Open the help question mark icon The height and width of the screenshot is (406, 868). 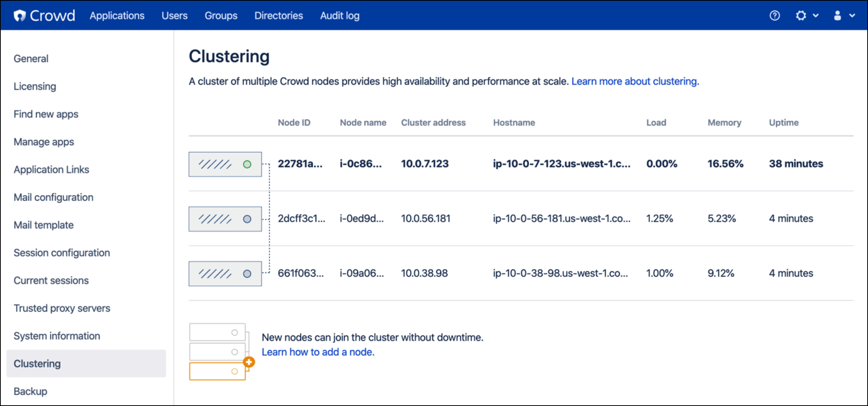775,16
